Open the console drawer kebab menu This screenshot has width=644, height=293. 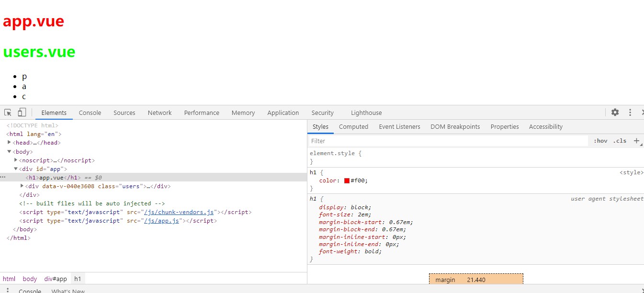(7, 290)
